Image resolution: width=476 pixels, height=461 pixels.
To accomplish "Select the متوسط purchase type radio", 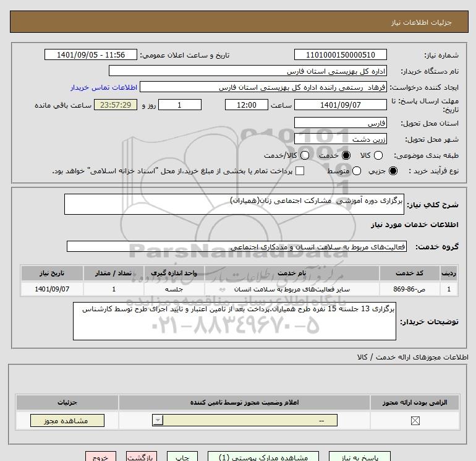I will pyautogui.click(x=357, y=171).
